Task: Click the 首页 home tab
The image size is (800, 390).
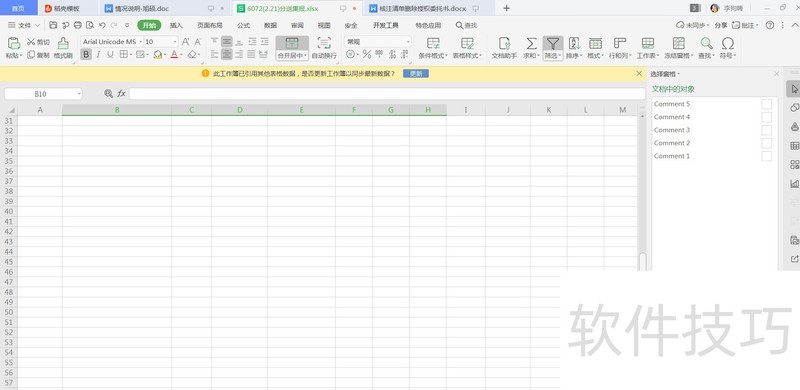Action: (18, 8)
